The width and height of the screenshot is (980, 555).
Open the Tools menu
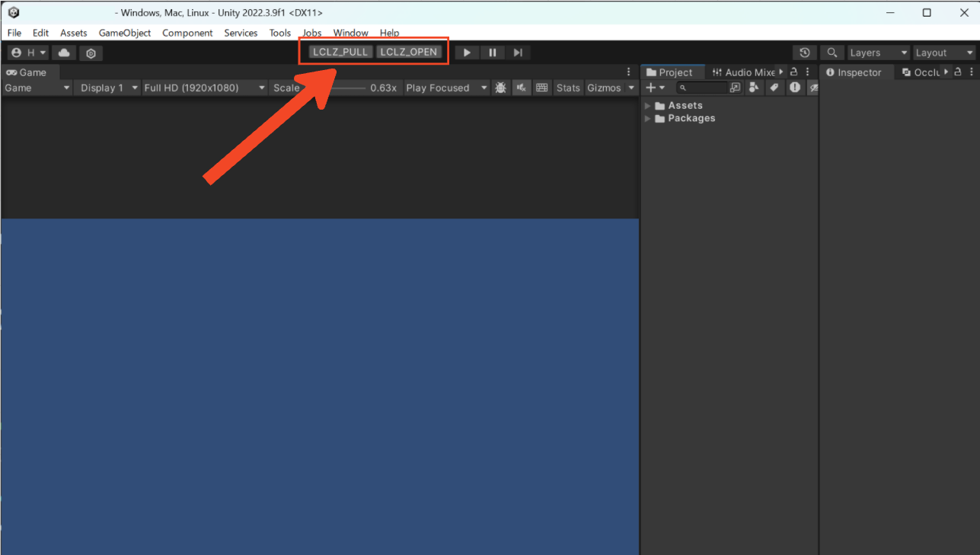[x=280, y=33]
